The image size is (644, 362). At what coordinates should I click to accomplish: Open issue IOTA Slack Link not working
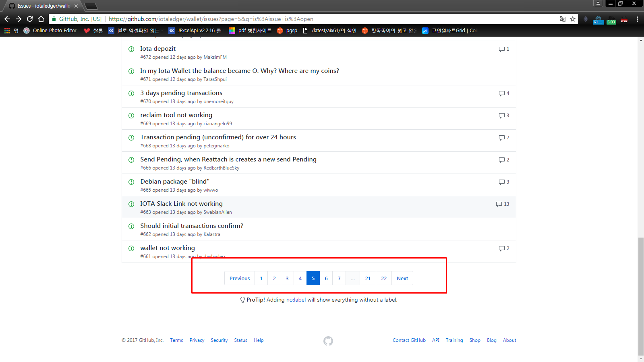(181, 203)
